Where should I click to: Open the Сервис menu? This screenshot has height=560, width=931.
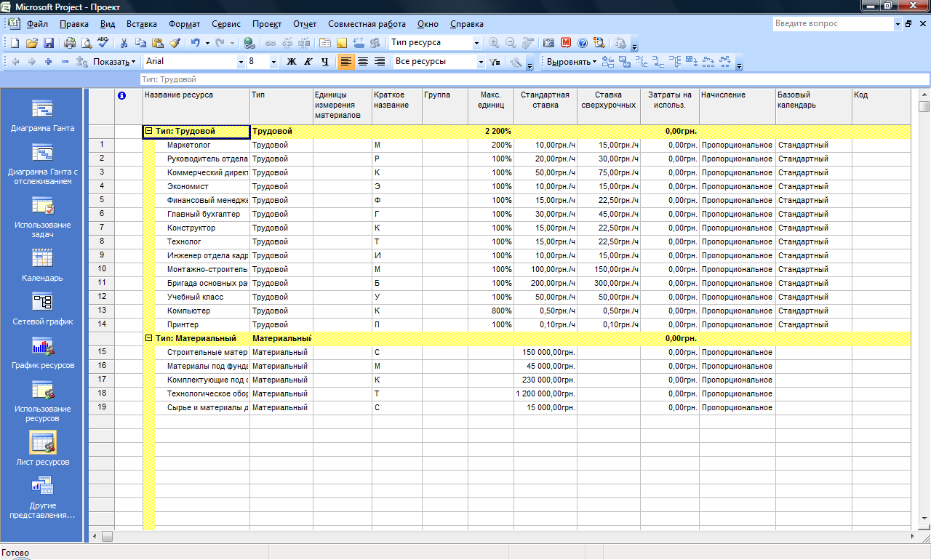[x=226, y=24]
